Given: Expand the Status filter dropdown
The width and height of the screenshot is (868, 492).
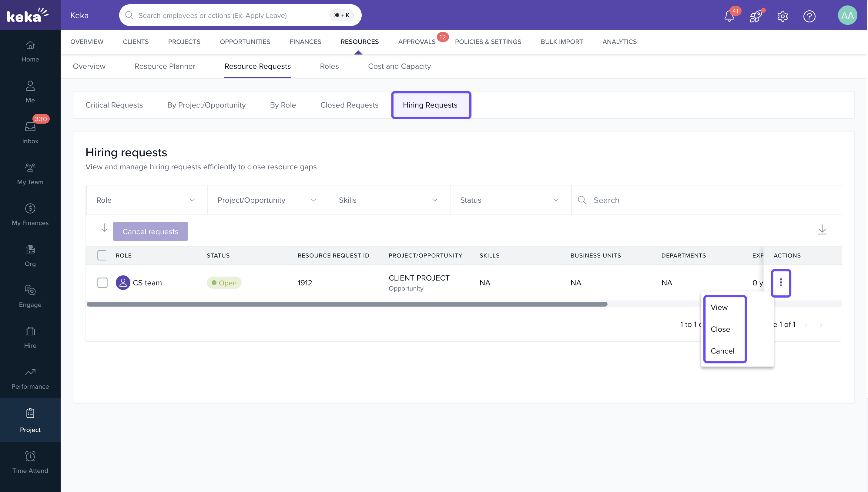Looking at the screenshot, I should [510, 200].
